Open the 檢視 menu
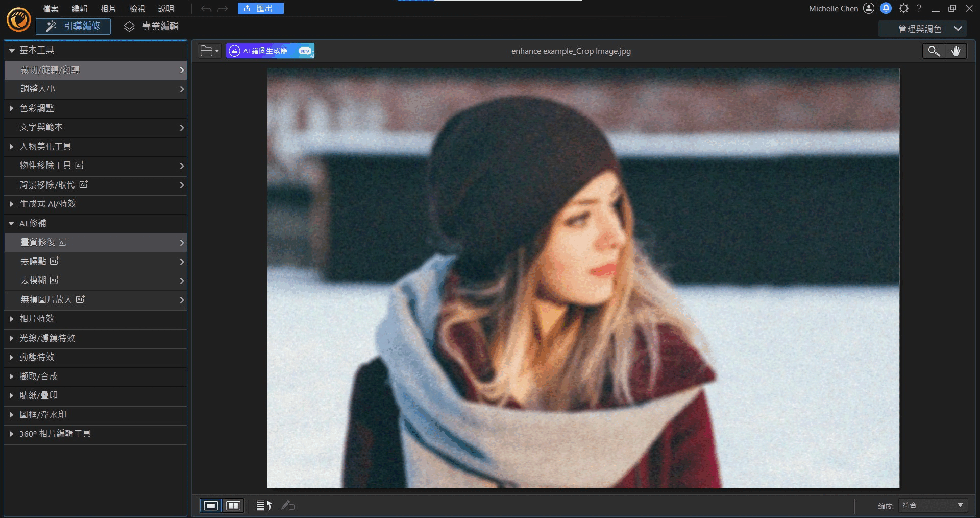Viewport: 980px width, 518px height. point(137,9)
